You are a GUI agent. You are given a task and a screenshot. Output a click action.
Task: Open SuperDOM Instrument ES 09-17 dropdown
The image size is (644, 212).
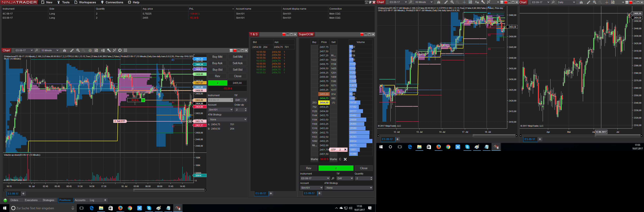315,178
